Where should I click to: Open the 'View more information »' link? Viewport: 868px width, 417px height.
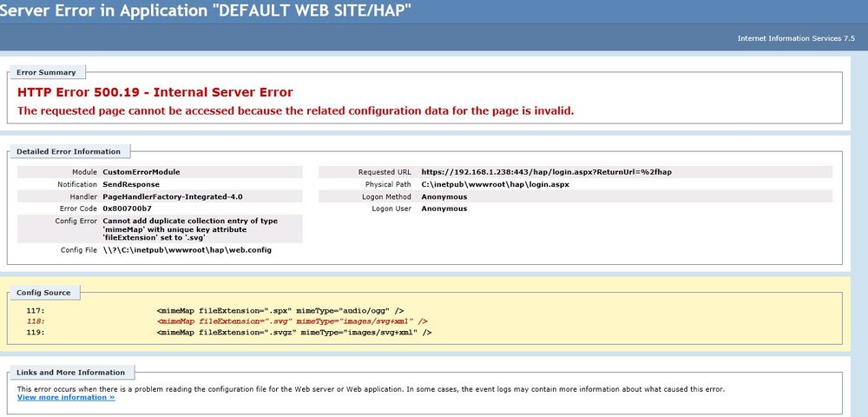[66, 398]
